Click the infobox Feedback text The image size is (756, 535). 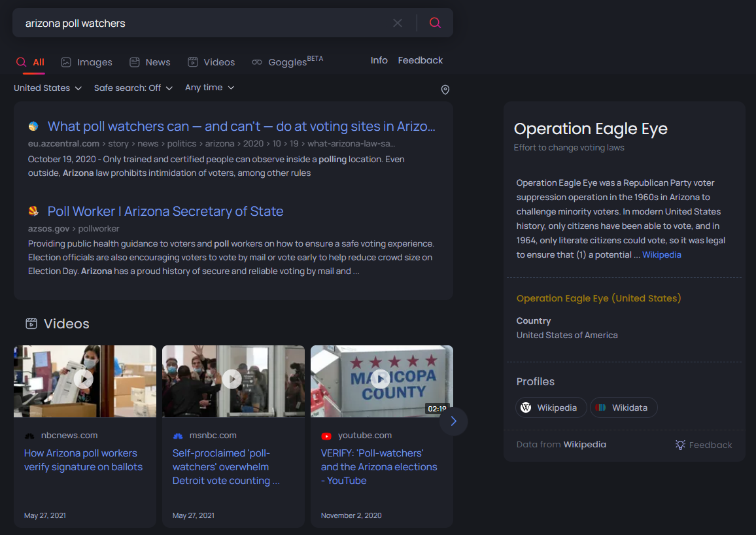710,445
